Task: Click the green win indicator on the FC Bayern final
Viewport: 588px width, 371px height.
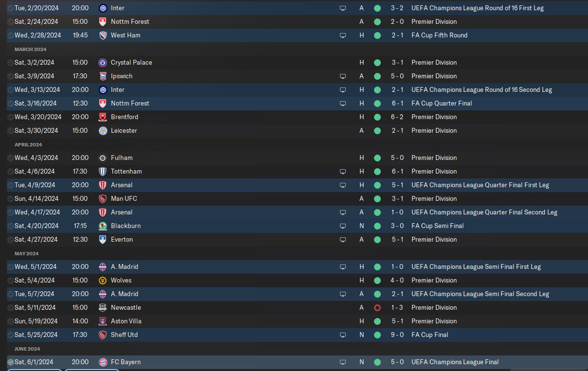Action: click(x=377, y=362)
